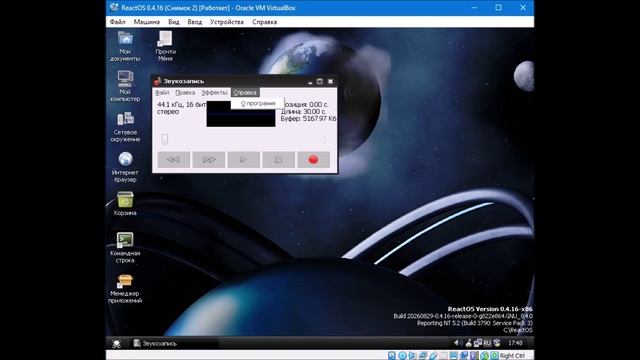Click the Stop button in Звукозапись
Screen dimensions: 640x360
tap(278, 160)
